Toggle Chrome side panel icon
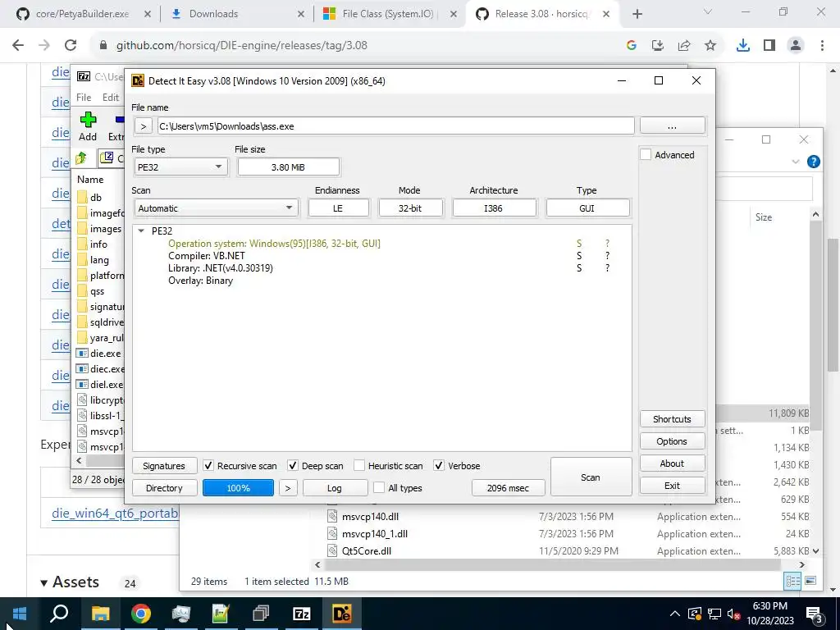Image resolution: width=840 pixels, height=630 pixels. 769,46
